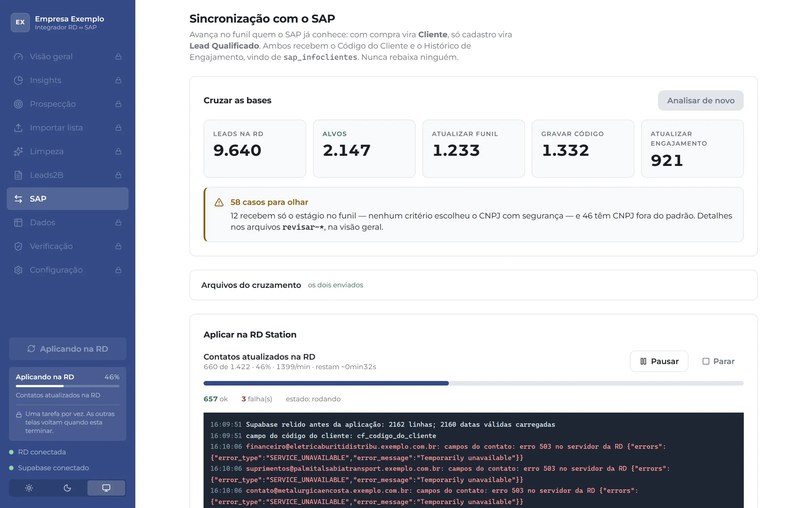Click the Analisar de novo button

click(x=701, y=101)
